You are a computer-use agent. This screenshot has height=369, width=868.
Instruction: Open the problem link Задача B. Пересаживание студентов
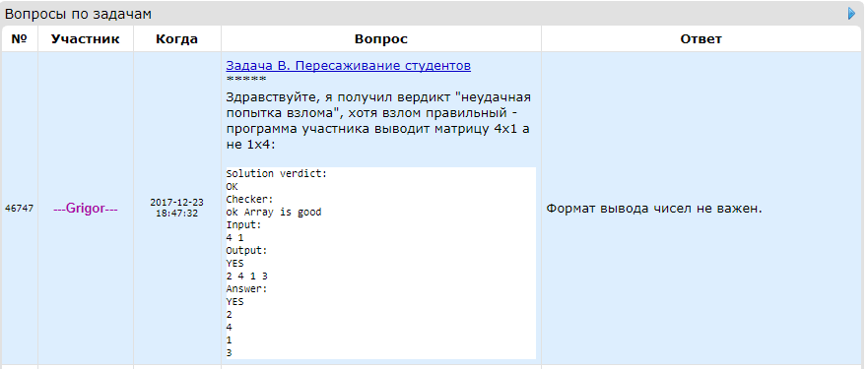click(348, 66)
